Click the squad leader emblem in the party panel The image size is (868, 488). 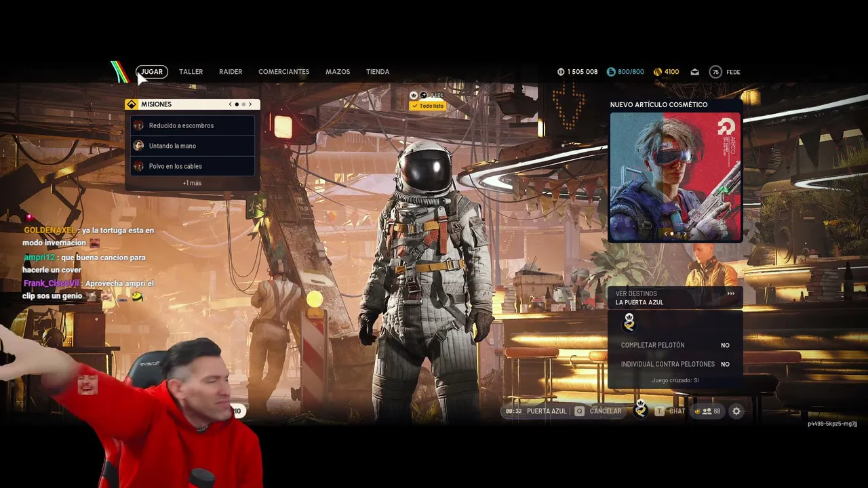(629, 323)
